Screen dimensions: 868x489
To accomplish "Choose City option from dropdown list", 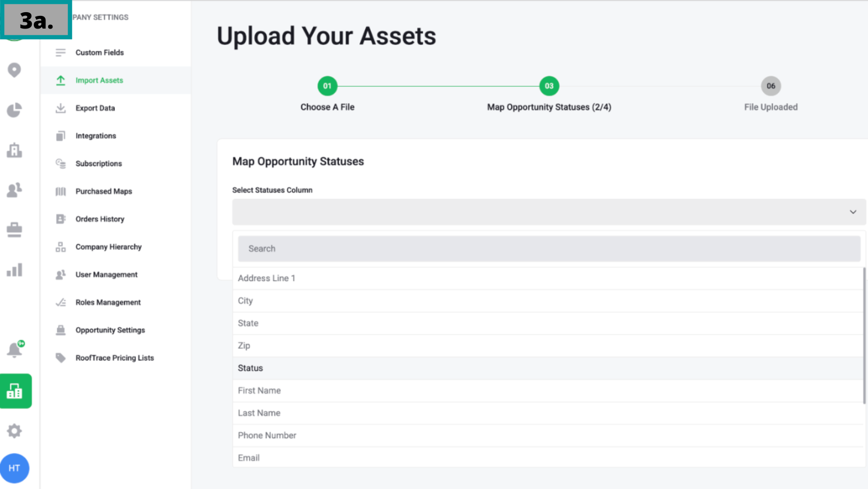I will pyautogui.click(x=548, y=301).
